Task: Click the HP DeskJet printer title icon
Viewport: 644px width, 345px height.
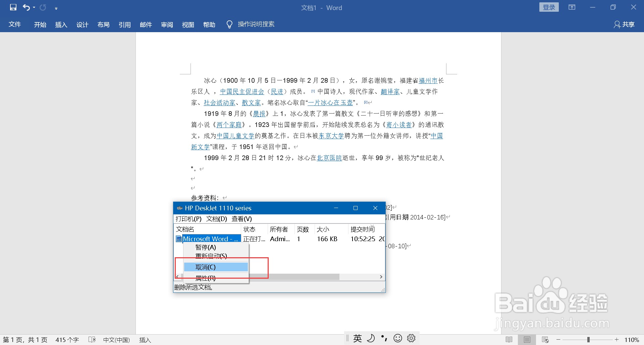Action: coord(179,208)
